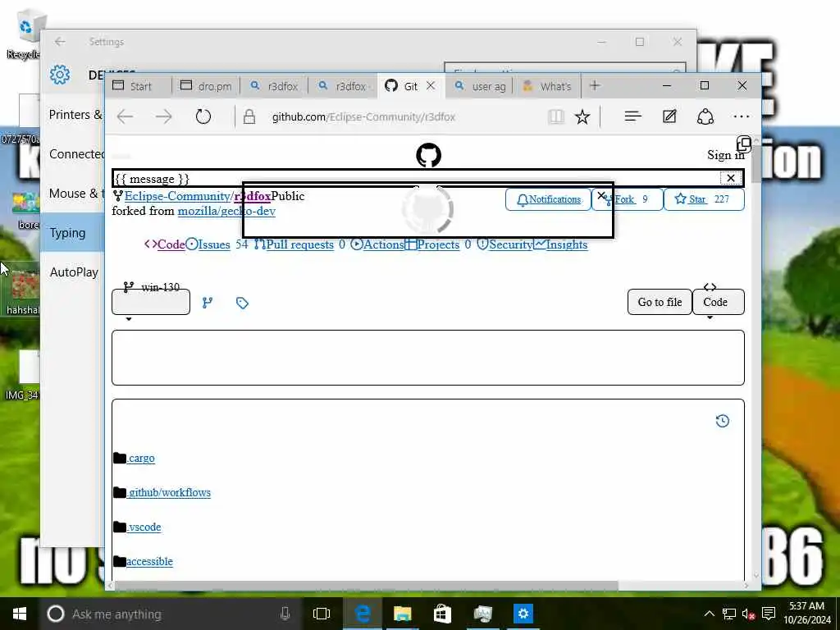View repository tags icon
840x630 pixels.
pyautogui.click(x=242, y=304)
